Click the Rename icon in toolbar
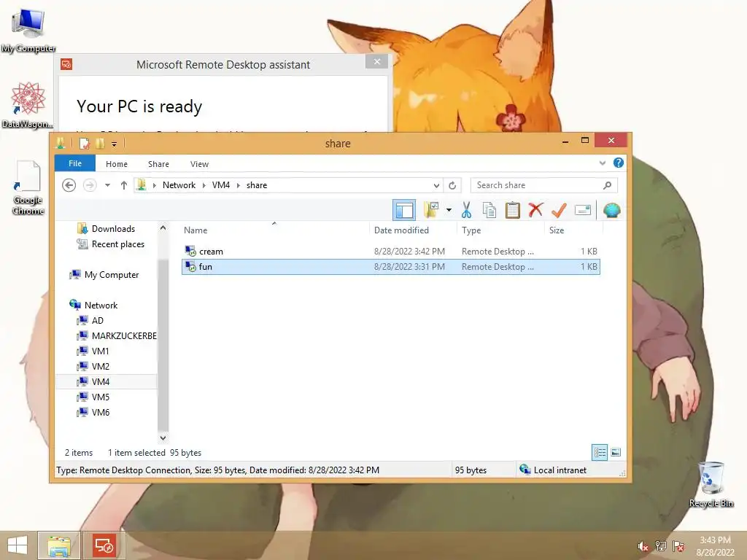 [x=583, y=210]
